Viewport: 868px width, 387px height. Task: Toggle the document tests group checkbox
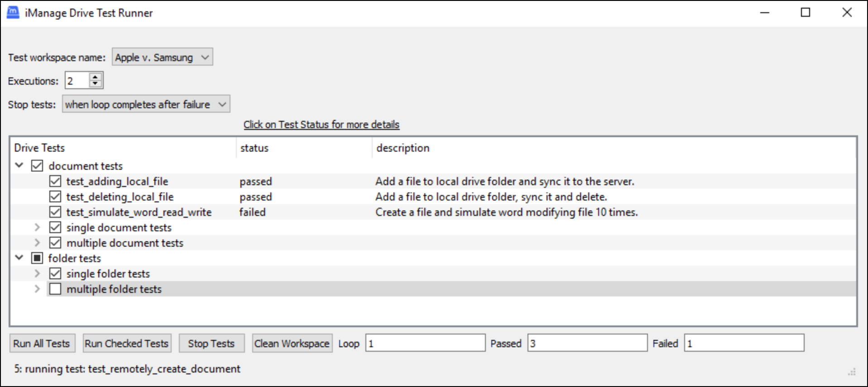tap(37, 166)
